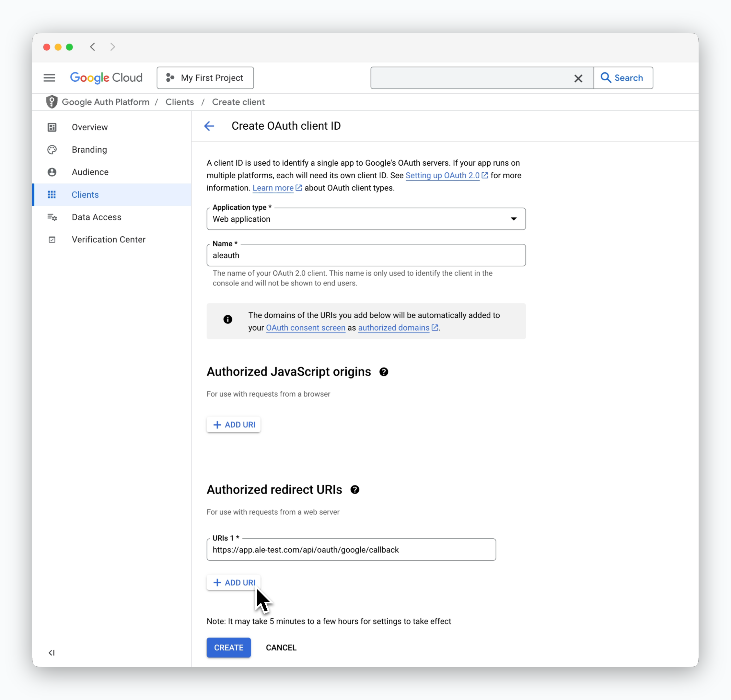Click the search magnifier icon

pyautogui.click(x=606, y=77)
